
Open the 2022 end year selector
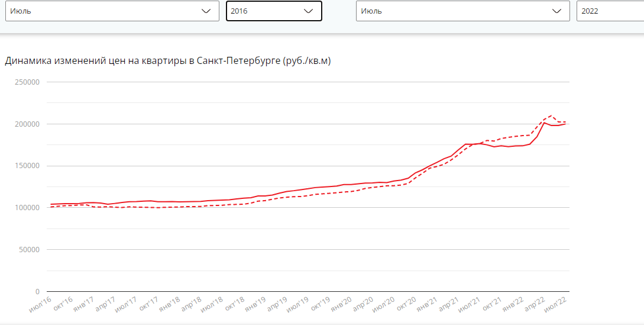(x=610, y=11)
